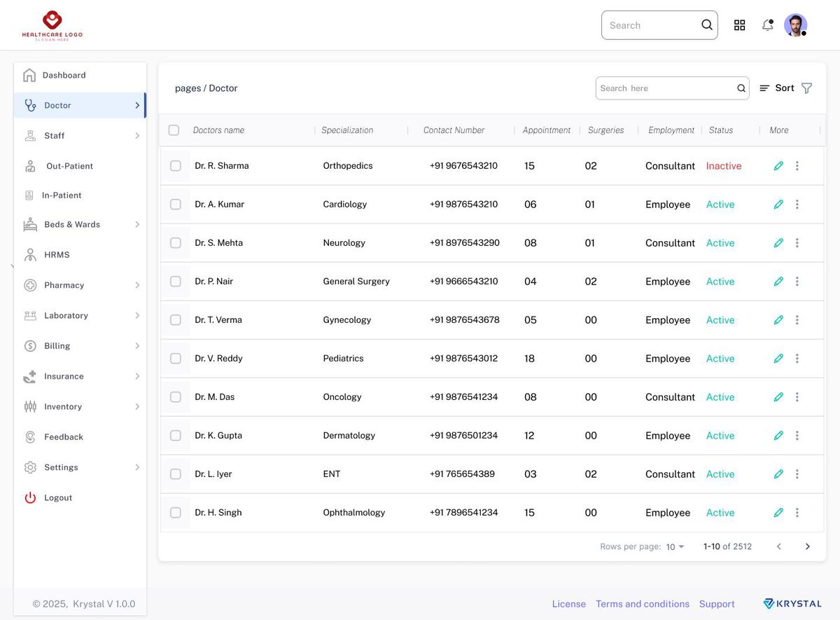Expand the Staff sidebar chevron
840x620 pixels.
coord(137,136)
